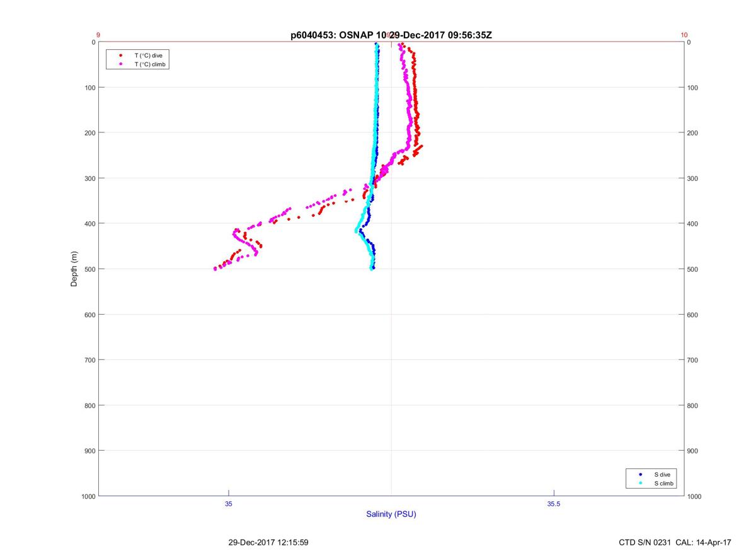Click the right-axis depth tick label 700
Image resolution: width=756 pixels, height=558 pixels.
click(693, 360)
